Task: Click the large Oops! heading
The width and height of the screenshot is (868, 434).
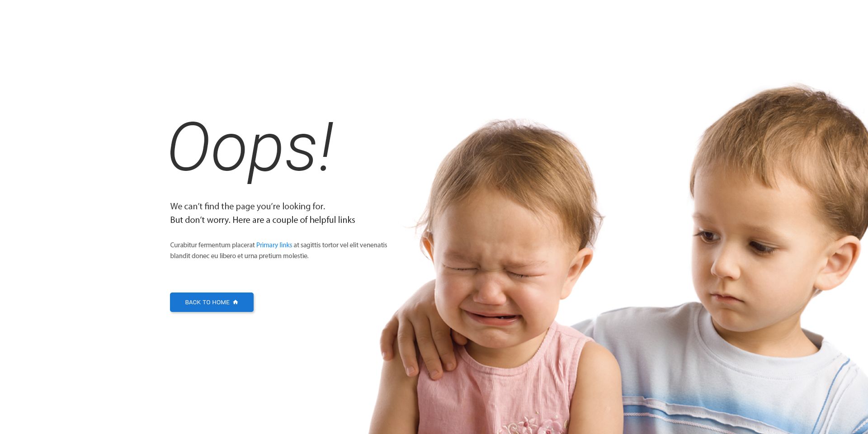Action: tap(251, 150)
